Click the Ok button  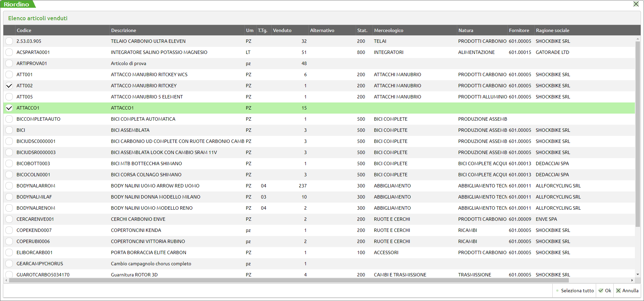[605, 291]
